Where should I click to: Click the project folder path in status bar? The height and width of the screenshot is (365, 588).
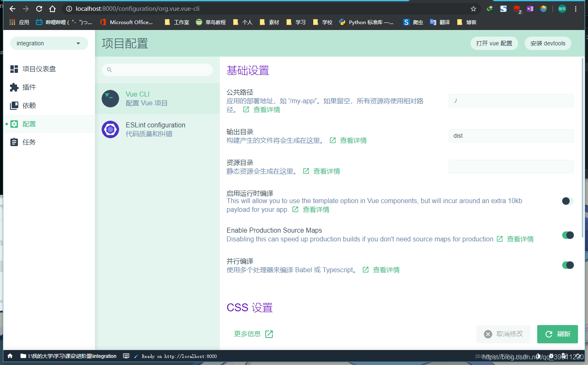point(69,356)
